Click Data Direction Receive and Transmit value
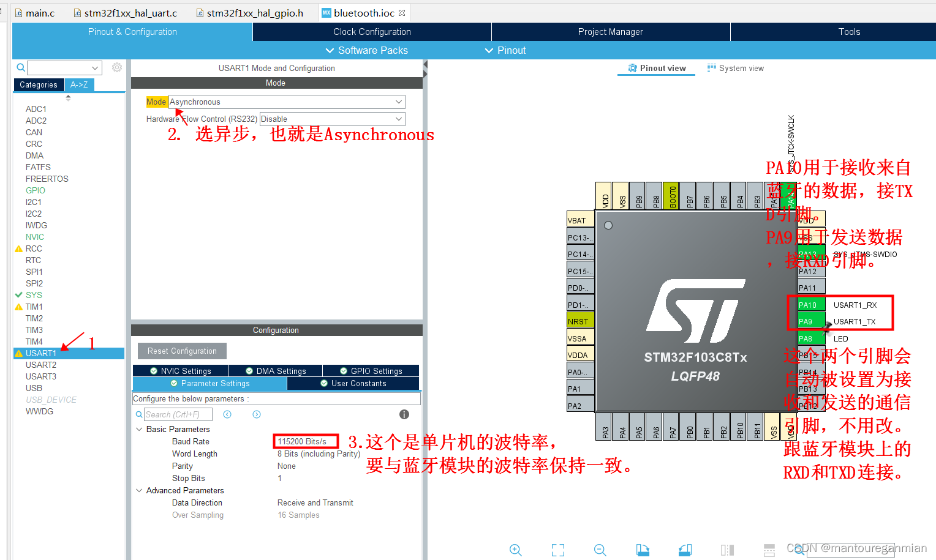The width and height of the screenshot is (936, 560). click(315, 502)
